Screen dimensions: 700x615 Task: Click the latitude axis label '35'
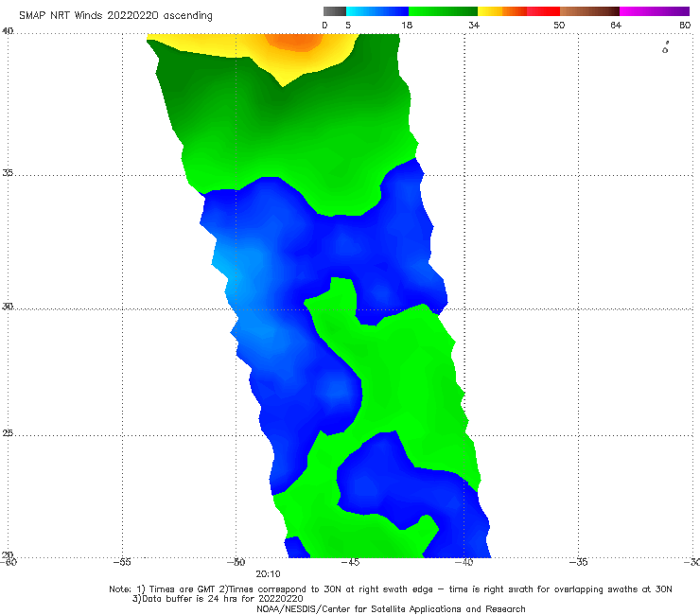coord(8,172)
